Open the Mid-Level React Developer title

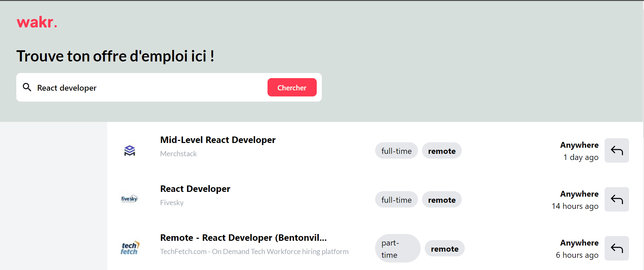point(218,140)
